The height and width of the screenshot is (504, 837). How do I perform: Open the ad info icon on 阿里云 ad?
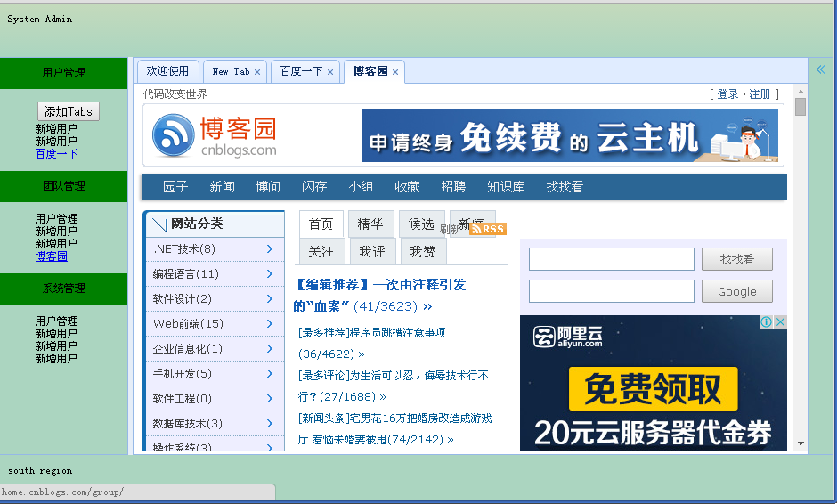pyautogui.click(x=766, y=321)
